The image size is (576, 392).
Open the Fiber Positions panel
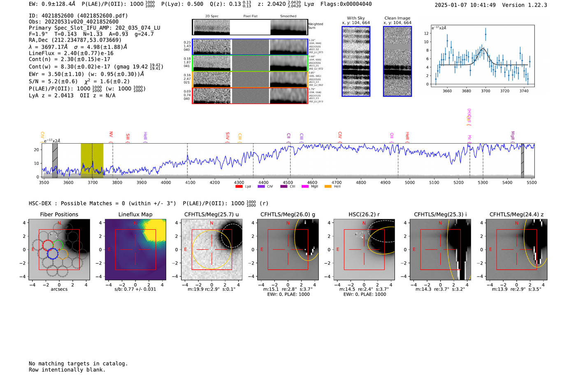click(x=59, y=249)
